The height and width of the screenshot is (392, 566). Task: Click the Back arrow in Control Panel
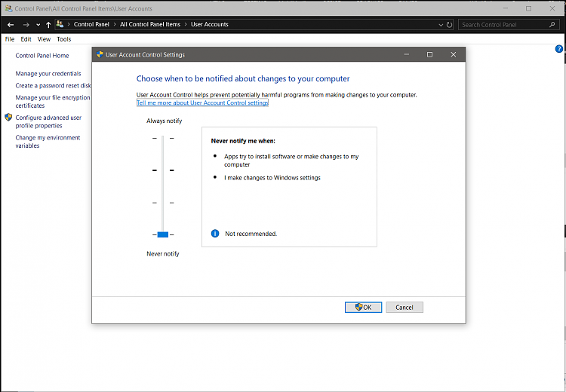(11, 25)
